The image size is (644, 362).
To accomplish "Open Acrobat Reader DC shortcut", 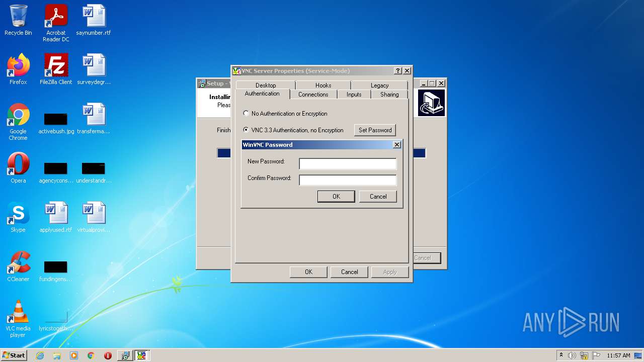I will coord(56,23).
